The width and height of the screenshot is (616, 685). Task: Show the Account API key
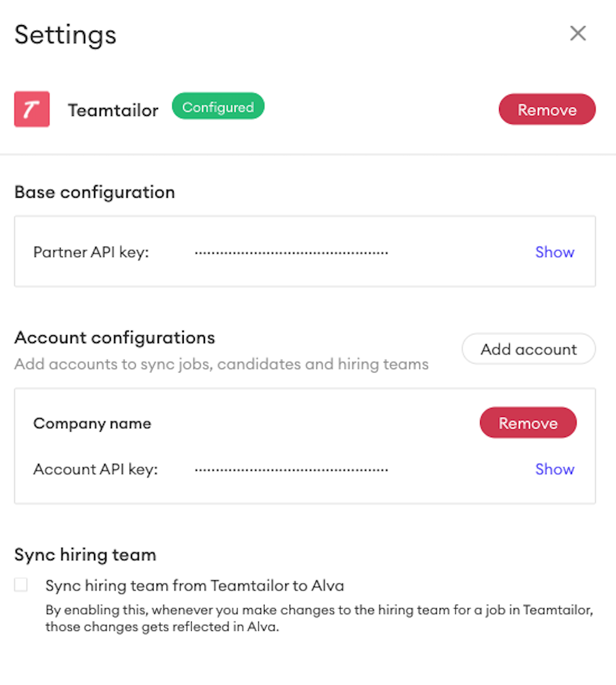tap(555, 469)
